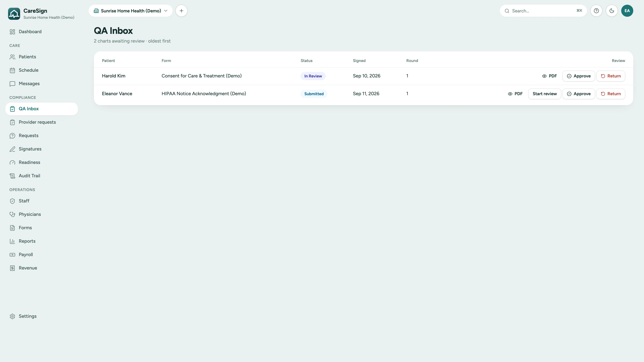The height and width of the screenshot is (362, 644).
Task: Start review of Eleanor Vance's chart
Action: pos(545,94)
